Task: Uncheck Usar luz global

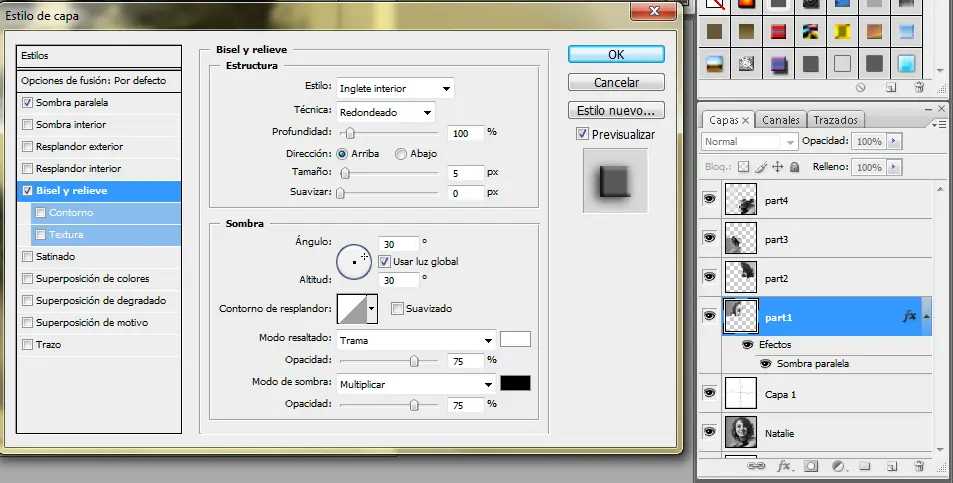Action: click(x=385, y=262)
